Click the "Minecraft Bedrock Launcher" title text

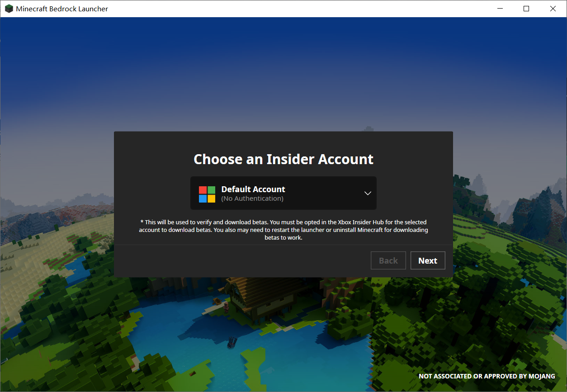tap(62, 9)
